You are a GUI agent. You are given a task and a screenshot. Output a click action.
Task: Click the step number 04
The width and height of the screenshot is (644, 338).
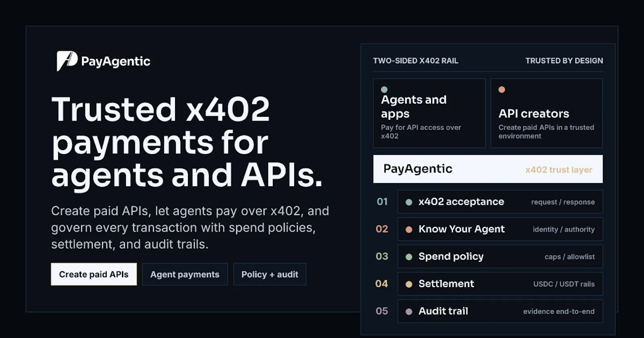pyautogui.click(x=382, y=284)
